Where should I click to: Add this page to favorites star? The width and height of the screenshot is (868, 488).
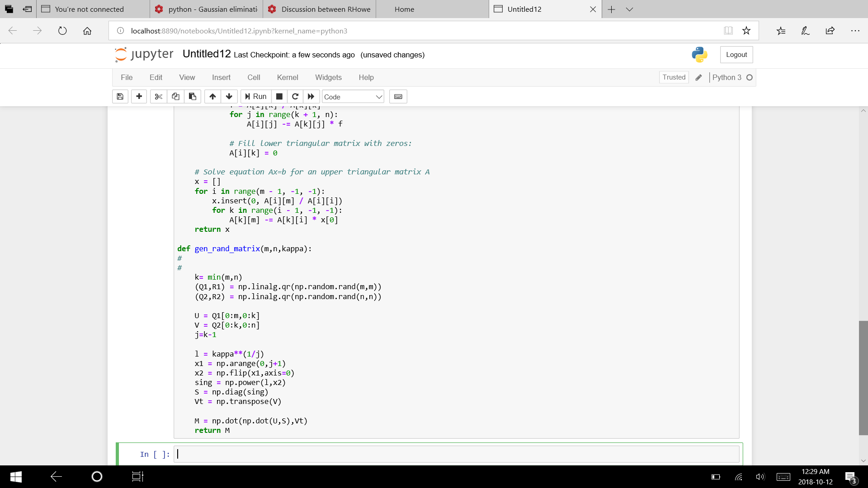coord(746,30)
